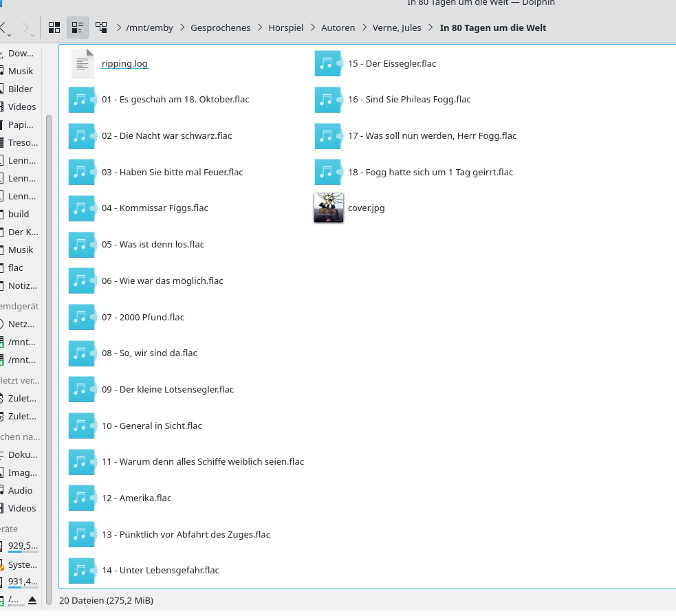Expand chevron between Autoren and Verne, Jules
Screen dimensions: 676x616
click(x=364, y=27)
